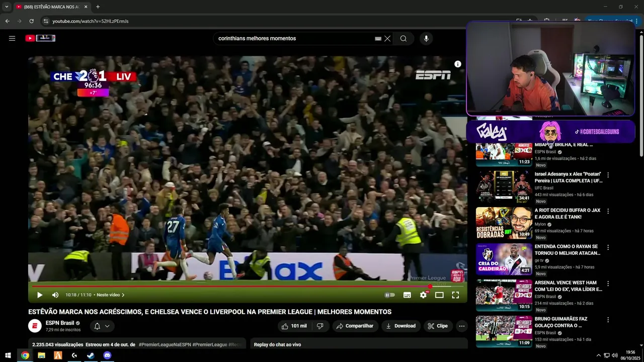Open the Windows Start menu

tap(8, 355)
